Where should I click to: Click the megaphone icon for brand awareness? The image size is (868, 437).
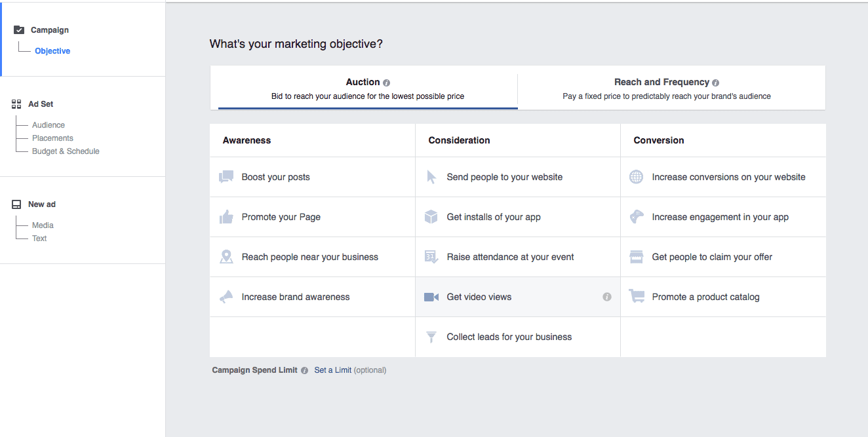click(226, 297)
